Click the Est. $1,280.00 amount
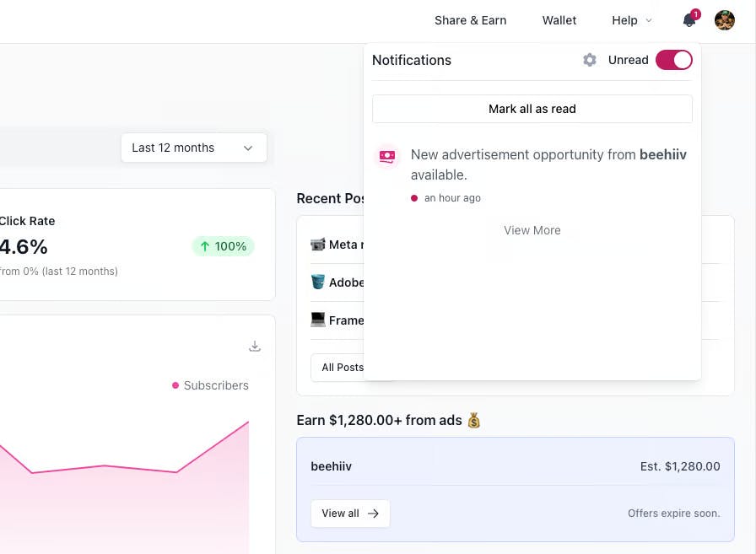This screenshot has width=756, height=554. point(680,466)
